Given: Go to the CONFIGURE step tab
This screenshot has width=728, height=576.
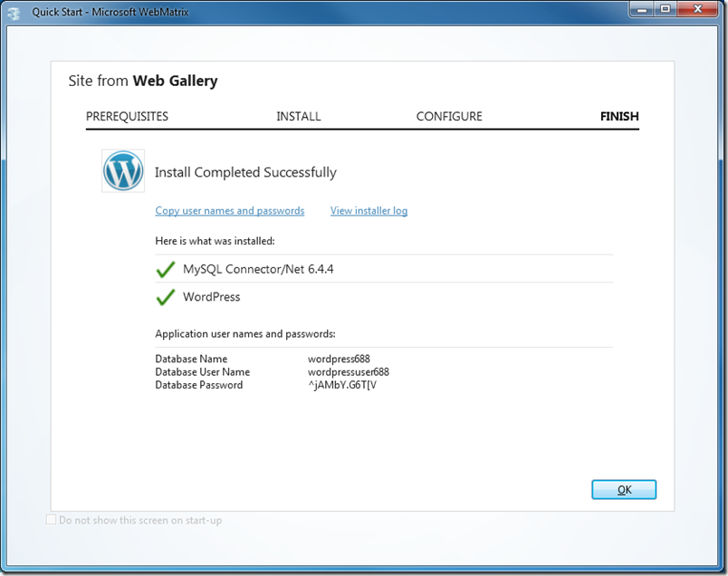Looking at the screenshot, I should tap(449, 116).
